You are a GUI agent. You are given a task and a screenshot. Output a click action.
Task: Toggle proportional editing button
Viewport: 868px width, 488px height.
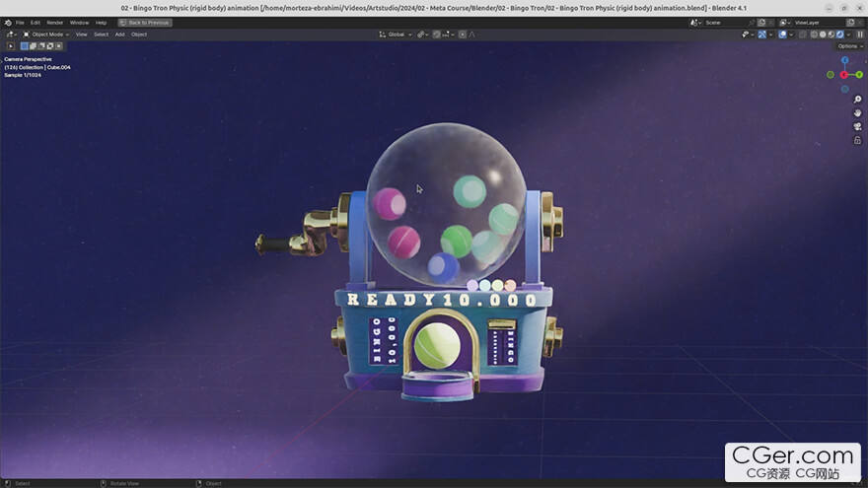(462, 34)
